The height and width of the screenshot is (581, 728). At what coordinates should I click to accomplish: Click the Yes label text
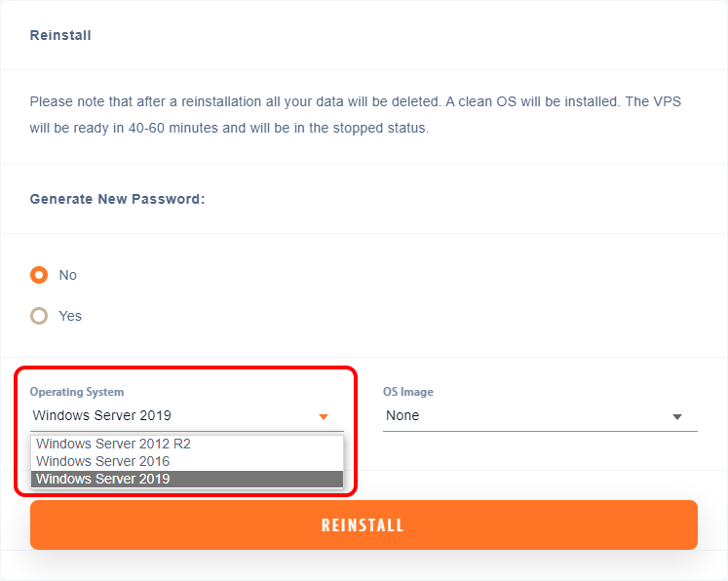[70, 316]
